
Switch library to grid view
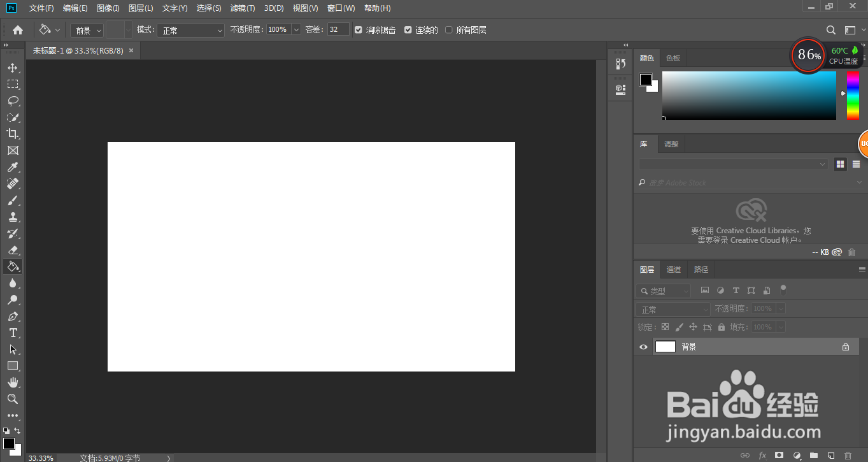pyautogui.click(x=841, y=164)
